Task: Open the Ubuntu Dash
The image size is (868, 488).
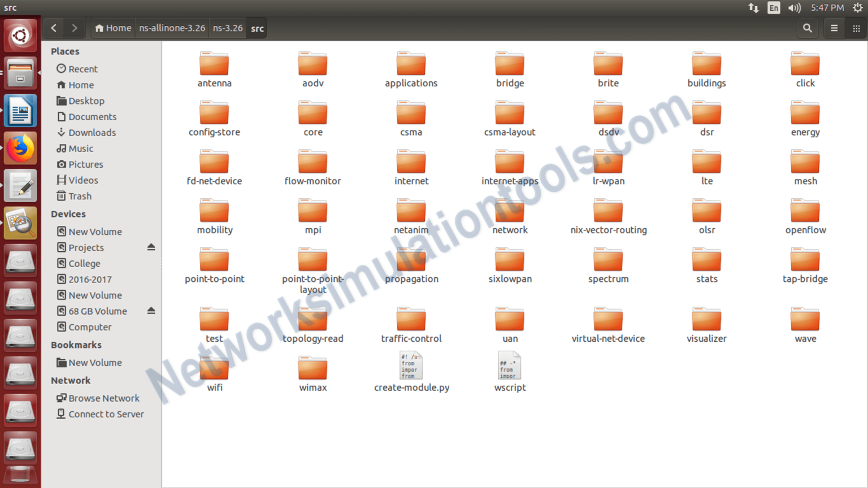Action: 20,35
